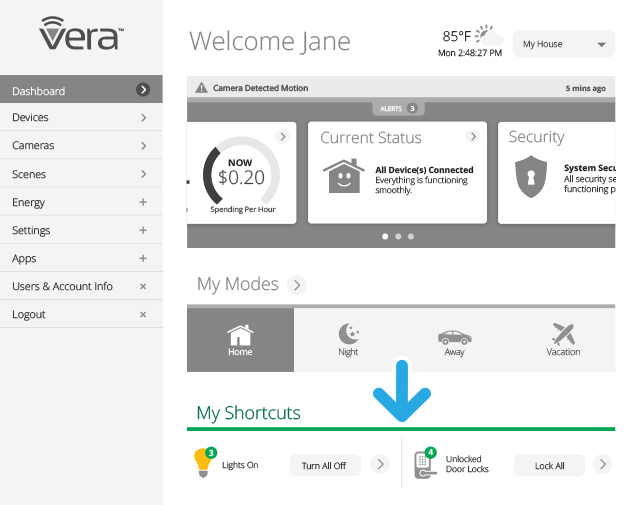
Task: Click the alert warning triangle icon
Action: 201,88
